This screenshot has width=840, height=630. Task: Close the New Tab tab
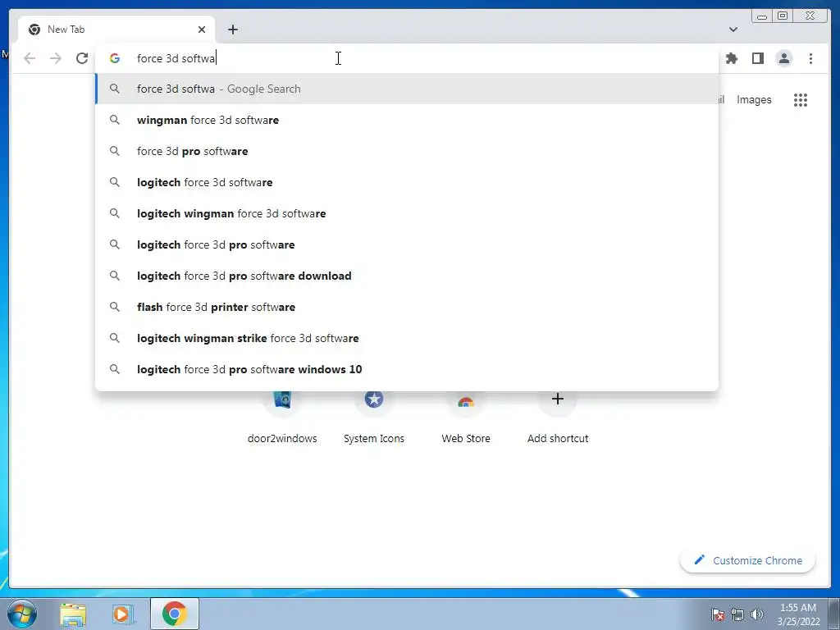click(x=202, y=30)
